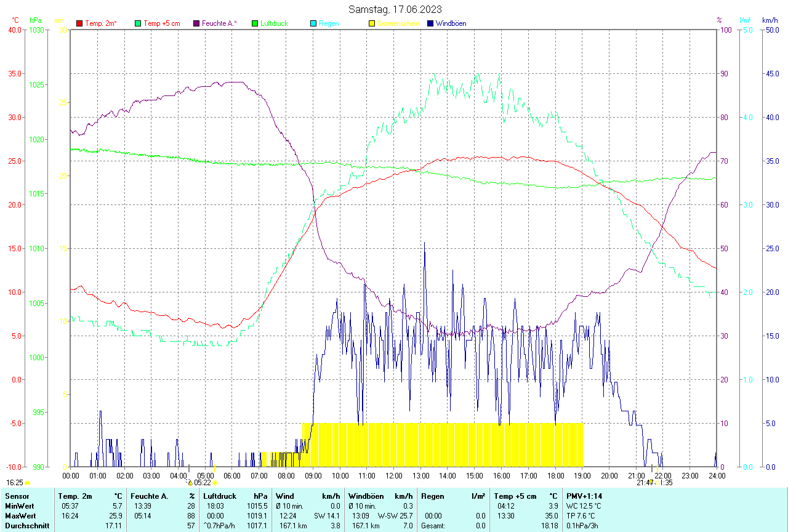788x532 pixels.
Task: Click the '-10.0' temperature axis value
Action: [x=13, y=467]
